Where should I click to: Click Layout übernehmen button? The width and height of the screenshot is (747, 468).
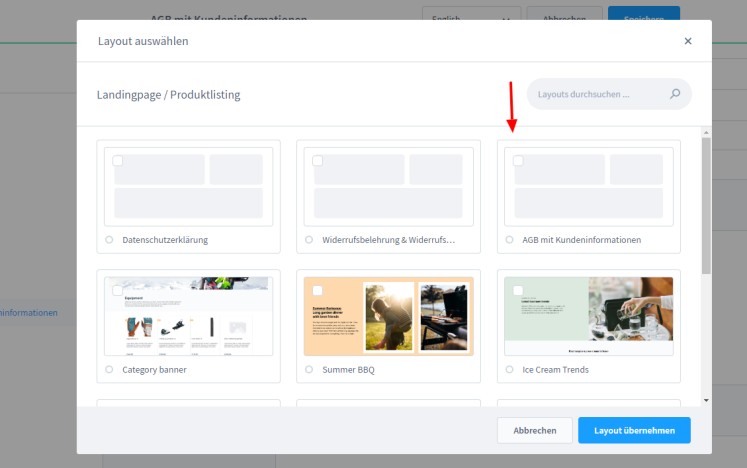coord(634,430)
